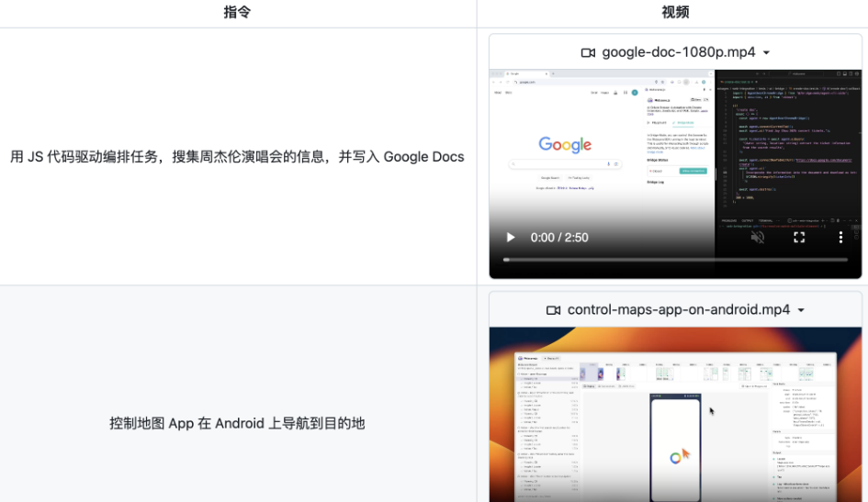This screenshot has height=502, width=868.
Task: Click the camera icon beside google-doc-1080p.mp4
Action: [x=588, y=52]
